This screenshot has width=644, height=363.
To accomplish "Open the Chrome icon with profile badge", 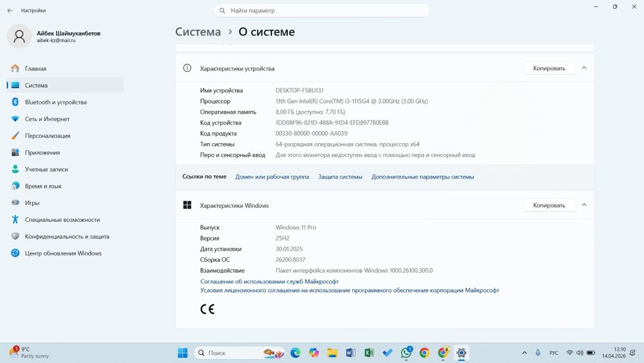I will (x=443, y=353).
